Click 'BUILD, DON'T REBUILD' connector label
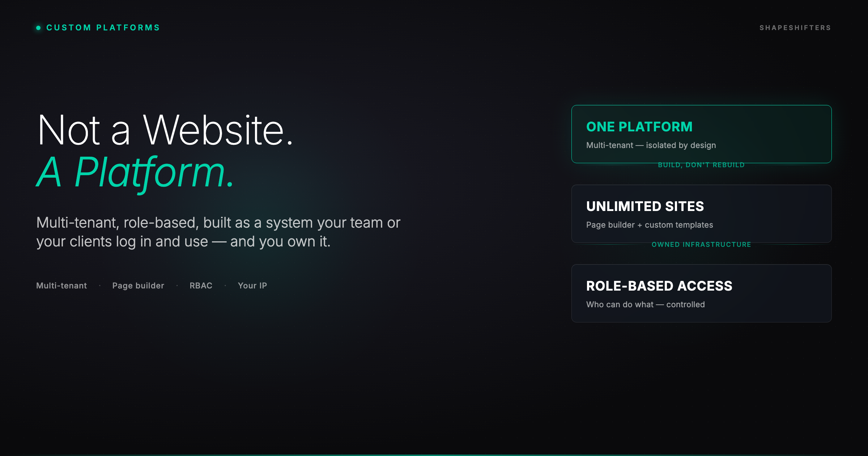Screen dimensions: 868x456 (x=701, y=165)
